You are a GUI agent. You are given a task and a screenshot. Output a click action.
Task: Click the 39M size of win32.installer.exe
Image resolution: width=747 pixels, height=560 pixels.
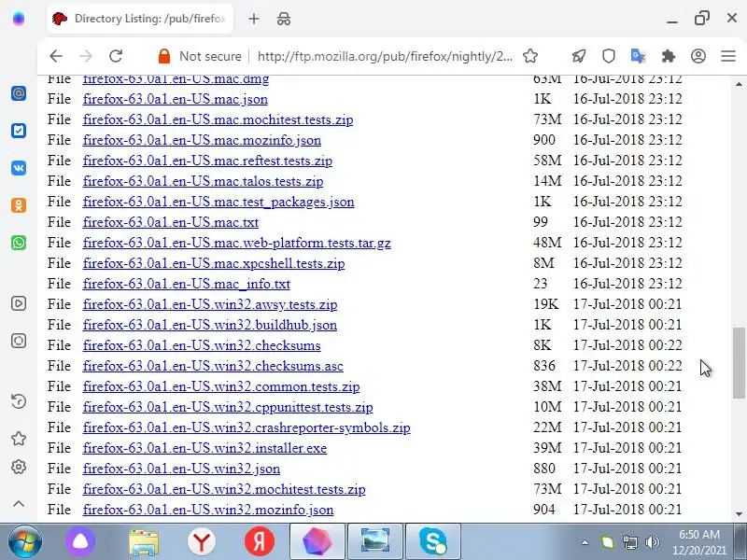547,448
